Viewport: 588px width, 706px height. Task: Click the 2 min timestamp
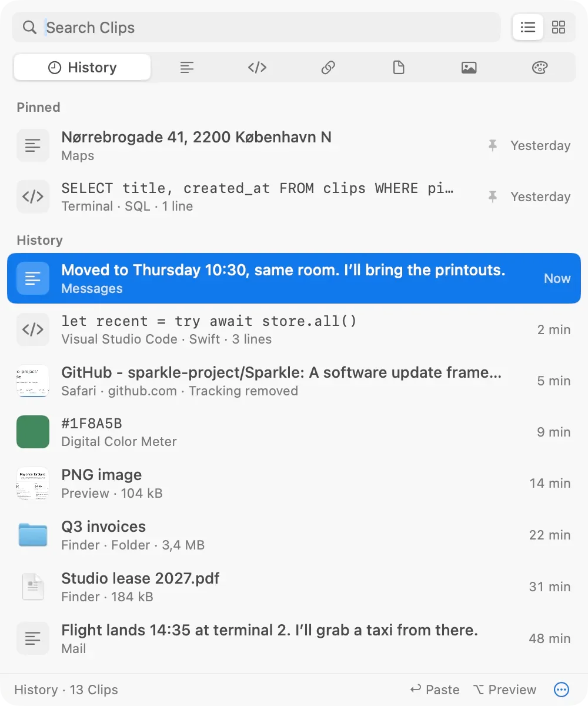[553, 329]
